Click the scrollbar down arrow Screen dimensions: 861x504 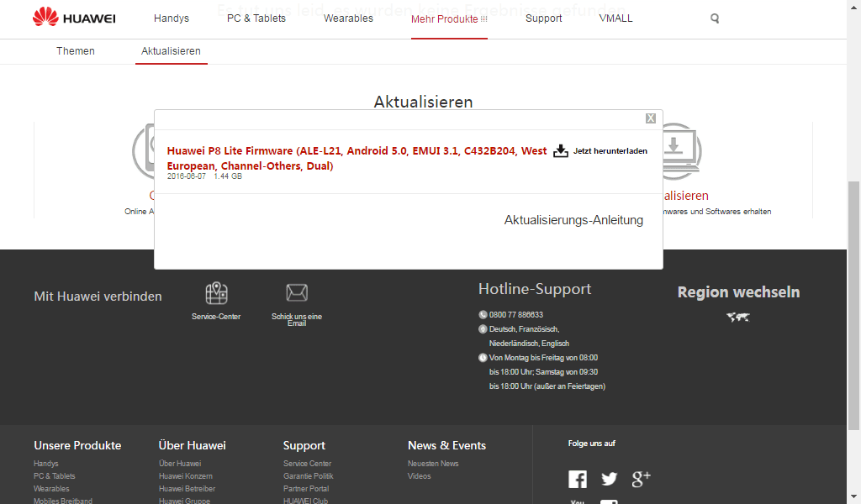click(854, 498)
